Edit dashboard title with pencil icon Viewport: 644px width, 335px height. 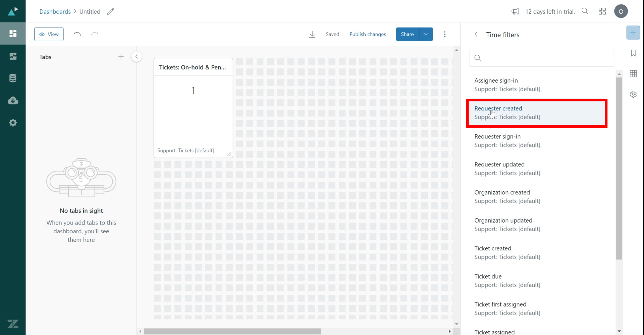(x=110, y=11)
